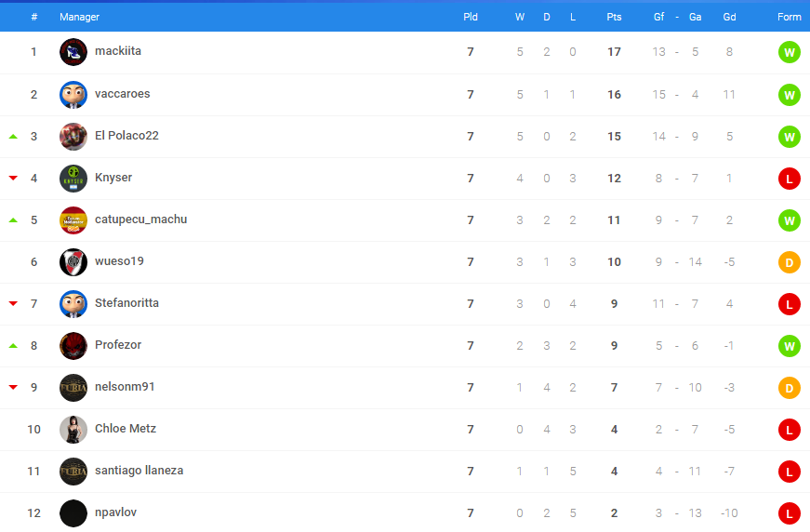
Task: Select Knyser's green badge avatar
Action: (73, 179)
